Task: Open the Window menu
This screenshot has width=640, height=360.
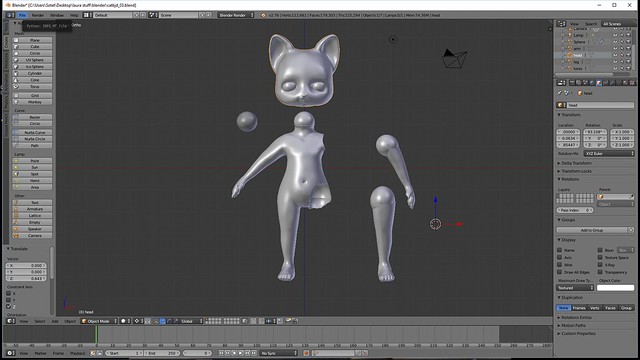Action: 57,15
